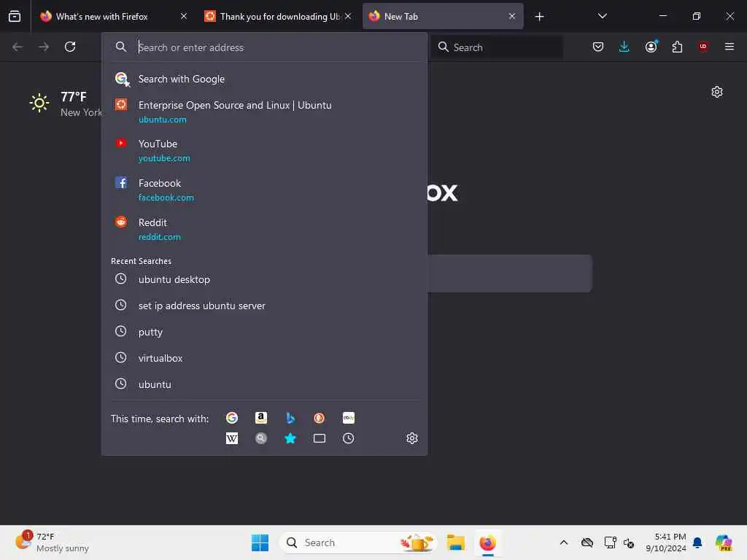The height and width of the screenshot is (560, 747).
Task: Open Firefox View from the tab bar
Action: click(15, 16)
